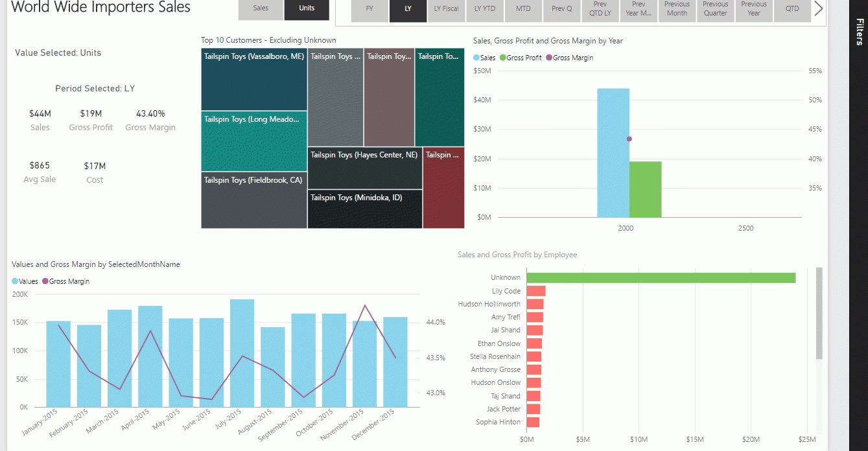Click the Tailspin Toys Long Meadow treemap tile
The image size is (868, 451).
[254, 141]
